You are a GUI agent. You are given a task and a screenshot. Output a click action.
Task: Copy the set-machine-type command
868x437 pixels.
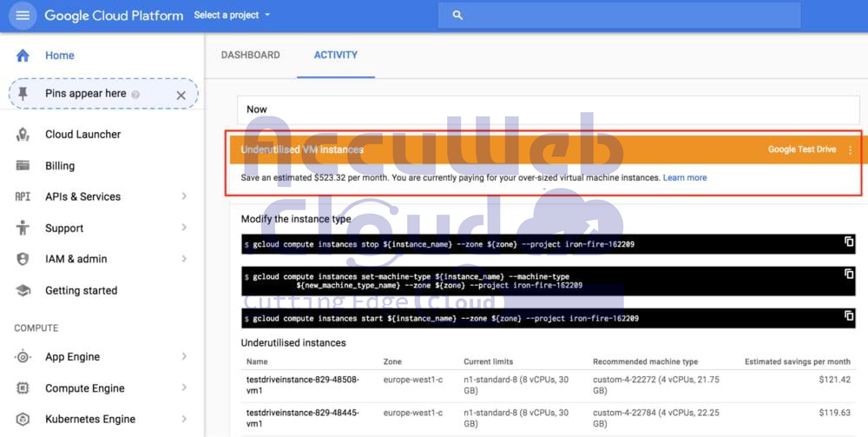click(849, 275)
